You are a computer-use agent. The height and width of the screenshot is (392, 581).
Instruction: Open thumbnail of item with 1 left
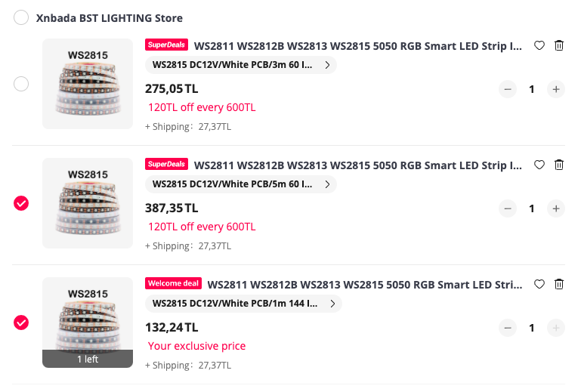88,323
